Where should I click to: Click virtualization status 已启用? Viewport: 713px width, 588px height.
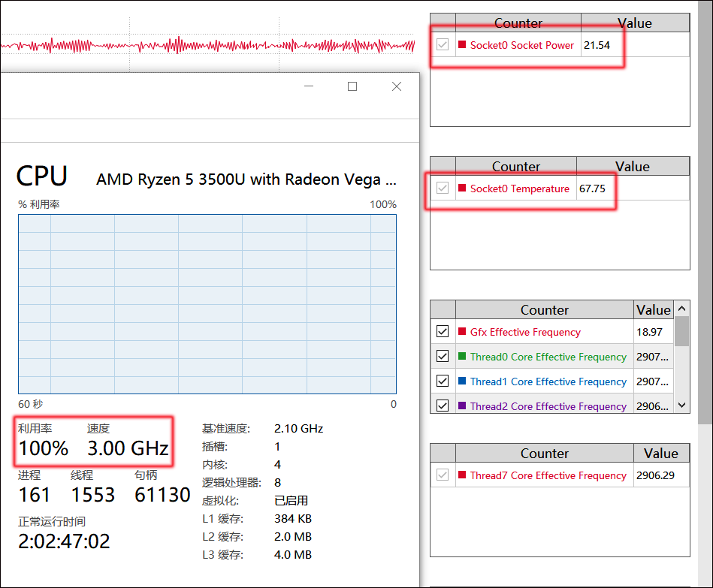(x=291, y=500)
